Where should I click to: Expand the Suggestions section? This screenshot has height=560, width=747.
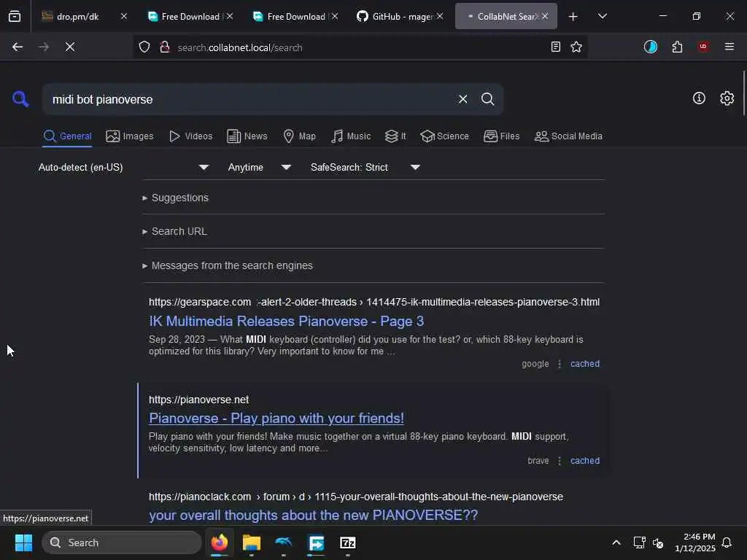pyautogui.click(x=175, y=198)
